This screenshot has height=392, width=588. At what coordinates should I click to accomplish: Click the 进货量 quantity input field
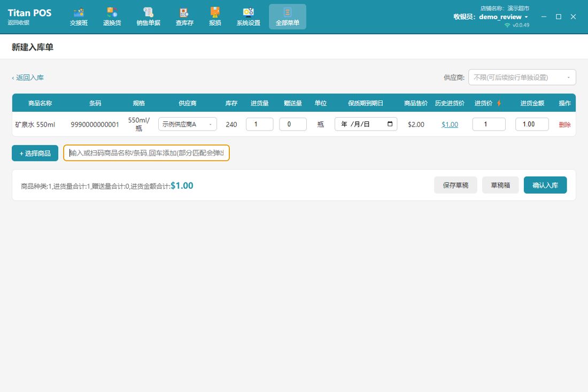click(259, 124)
